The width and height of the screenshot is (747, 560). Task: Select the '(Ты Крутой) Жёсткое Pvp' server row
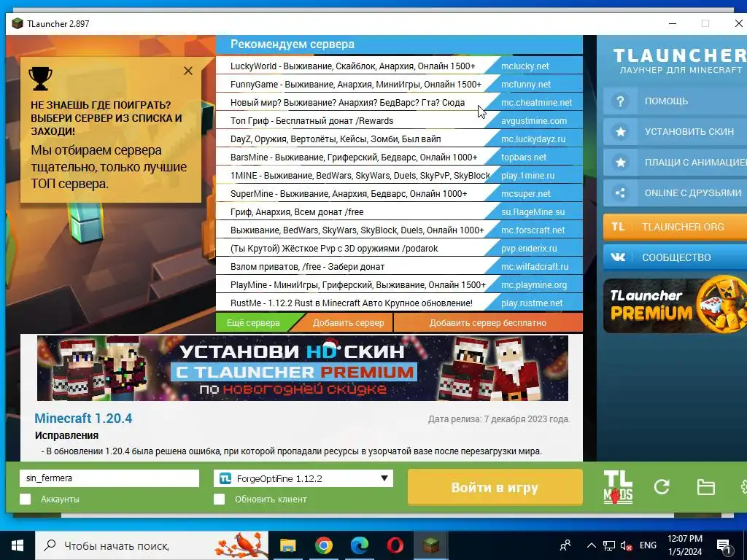point(399,249)
